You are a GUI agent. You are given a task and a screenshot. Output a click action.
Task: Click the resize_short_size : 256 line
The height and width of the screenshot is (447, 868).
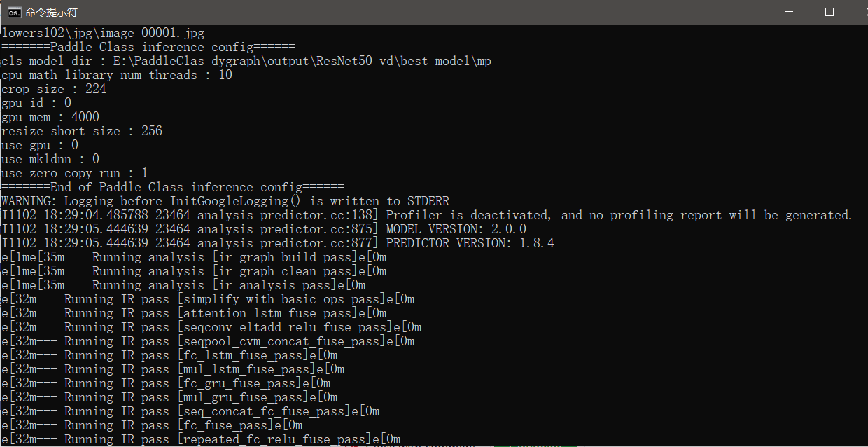pyautogui.click(x=80, y=131)
